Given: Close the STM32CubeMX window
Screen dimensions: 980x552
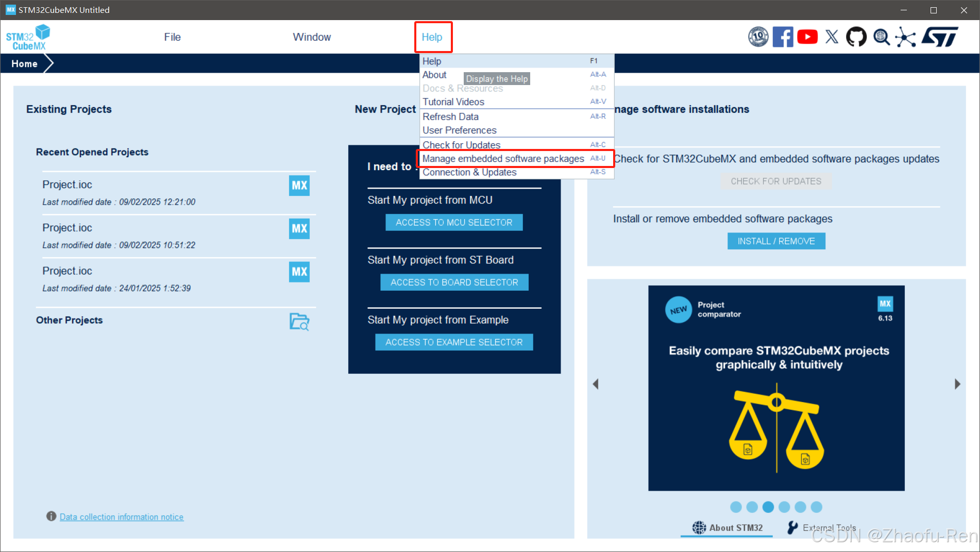Looking at the screenshot, I should pos(964,10).
